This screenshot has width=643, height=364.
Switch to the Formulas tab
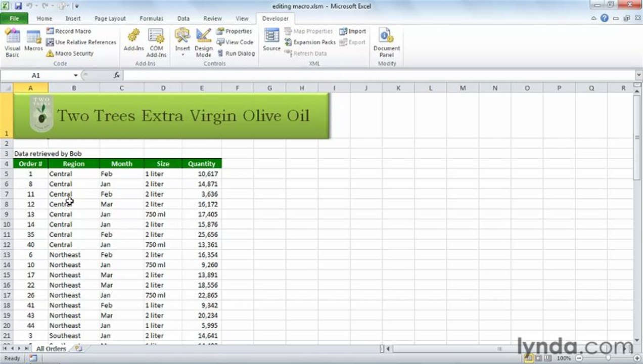(151, 19)
